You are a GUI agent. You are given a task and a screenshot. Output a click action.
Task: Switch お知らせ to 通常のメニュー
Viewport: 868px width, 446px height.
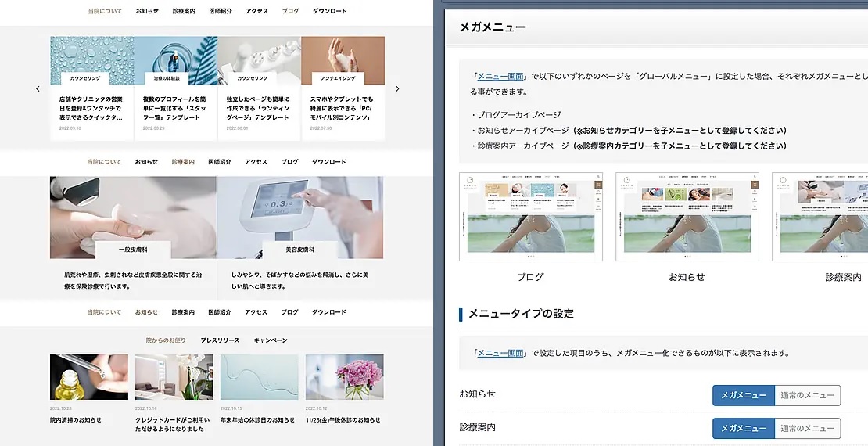(x=808, y=395)
